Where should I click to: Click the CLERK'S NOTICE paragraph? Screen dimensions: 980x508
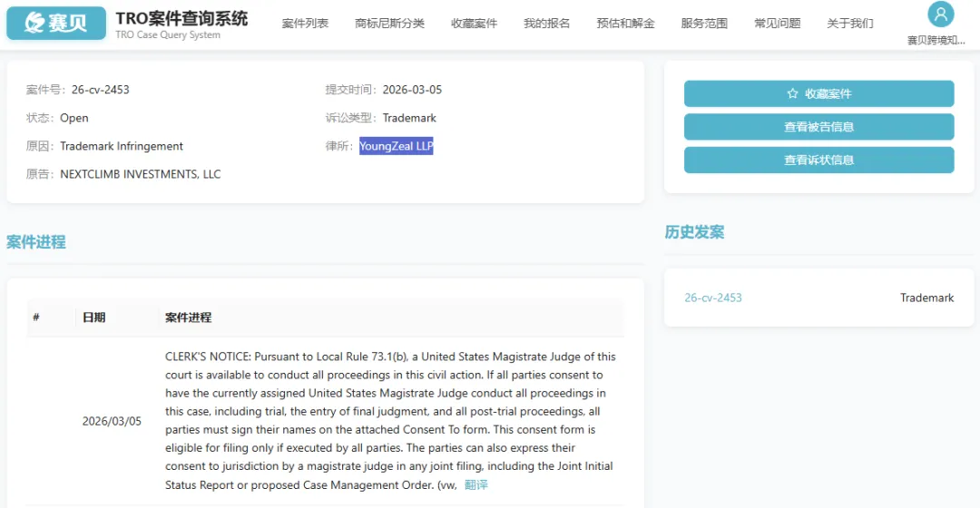pos(390,421)
